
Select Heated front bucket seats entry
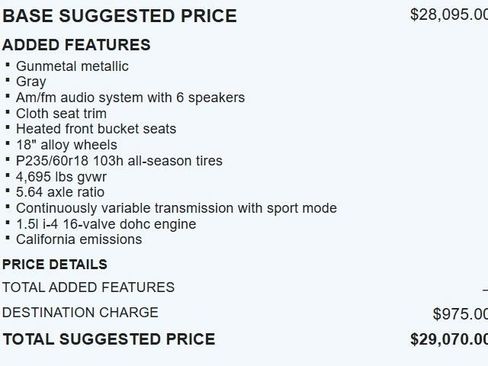tap(96, 129)
